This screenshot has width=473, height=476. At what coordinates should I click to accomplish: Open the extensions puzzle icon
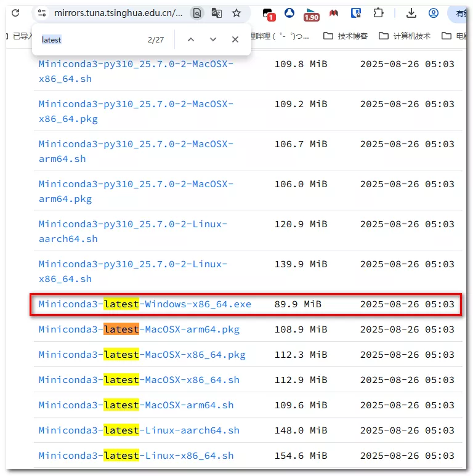tap(378, 13)
